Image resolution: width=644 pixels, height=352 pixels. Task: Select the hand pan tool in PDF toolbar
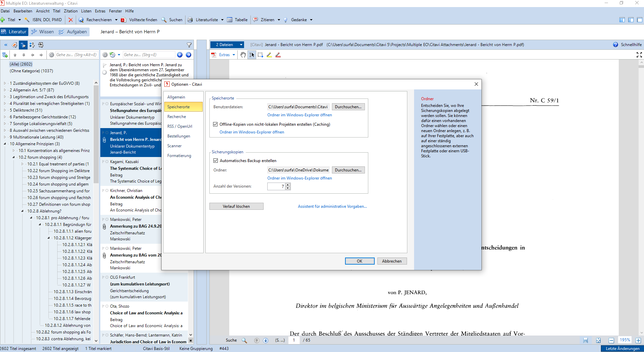(243, 55)
